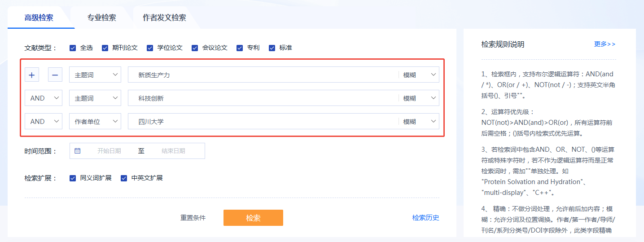The height and width of the screenshot is (242, 644).
Task: Open 模糊 match dropdown for 新质生产力
Action: pos(419,75)
